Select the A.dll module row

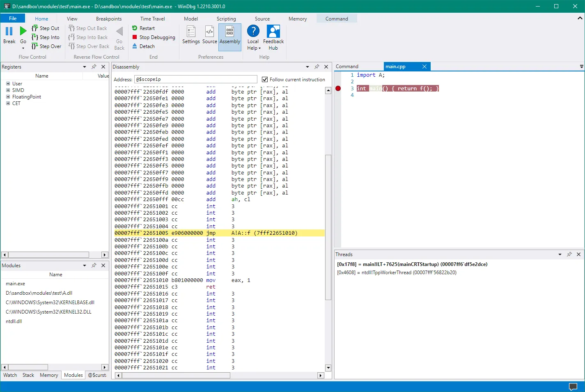tap(39, 293)
